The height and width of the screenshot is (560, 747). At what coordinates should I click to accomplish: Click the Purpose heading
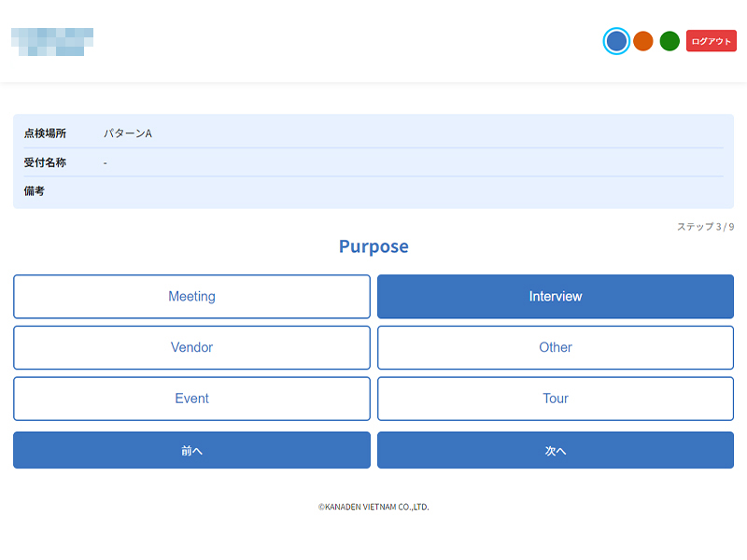tap(373, 246)
